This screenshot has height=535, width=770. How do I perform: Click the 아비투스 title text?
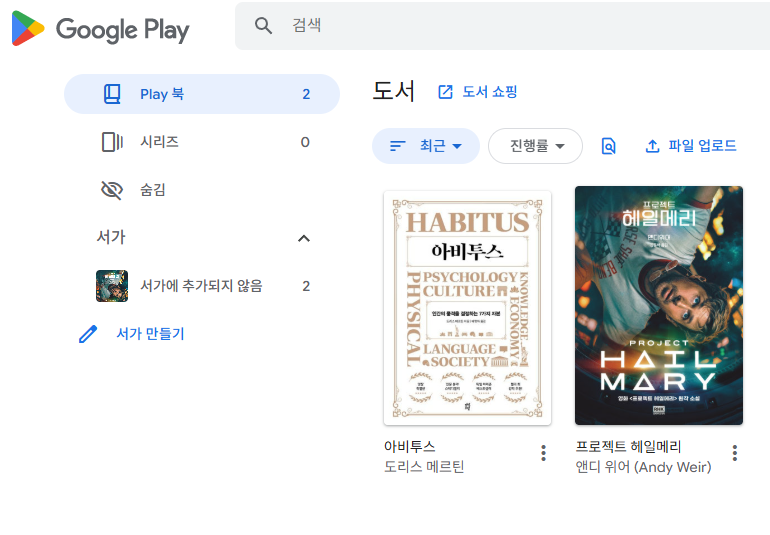pos(410,446)
